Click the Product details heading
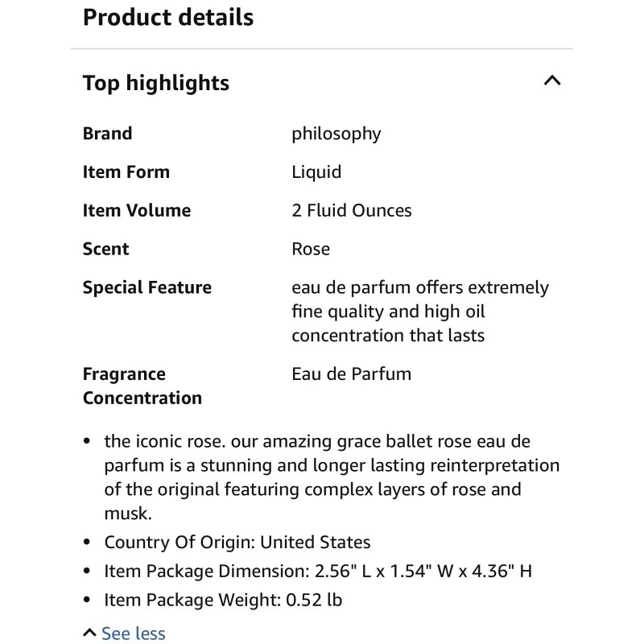Viewport: 644px width, 644px height. tap(168, 17)
